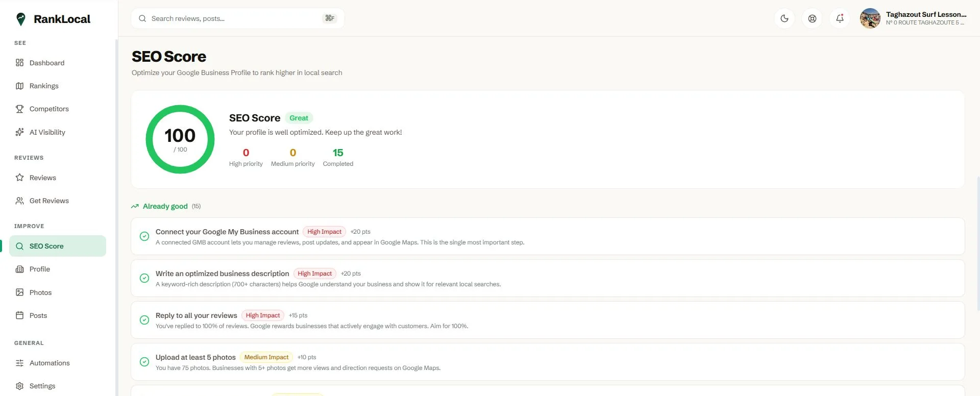980x396 pixels.
Task: Open Settings from sidebar
Action: [x=58, y=386]
